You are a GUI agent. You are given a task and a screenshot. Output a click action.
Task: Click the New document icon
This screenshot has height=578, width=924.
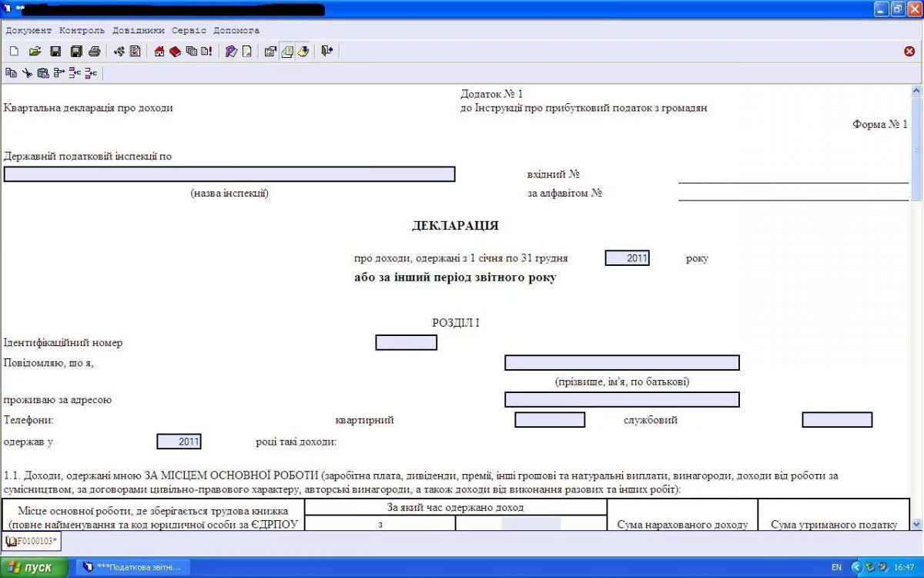click(13, 52)
